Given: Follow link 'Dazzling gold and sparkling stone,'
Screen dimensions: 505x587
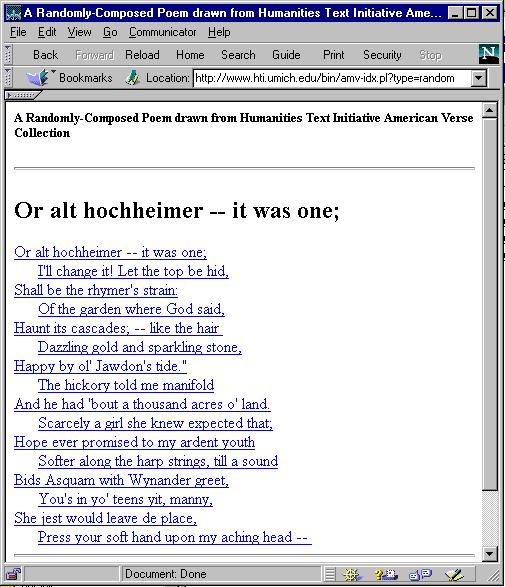Looking at the screenshot, I should coord(140,347).
